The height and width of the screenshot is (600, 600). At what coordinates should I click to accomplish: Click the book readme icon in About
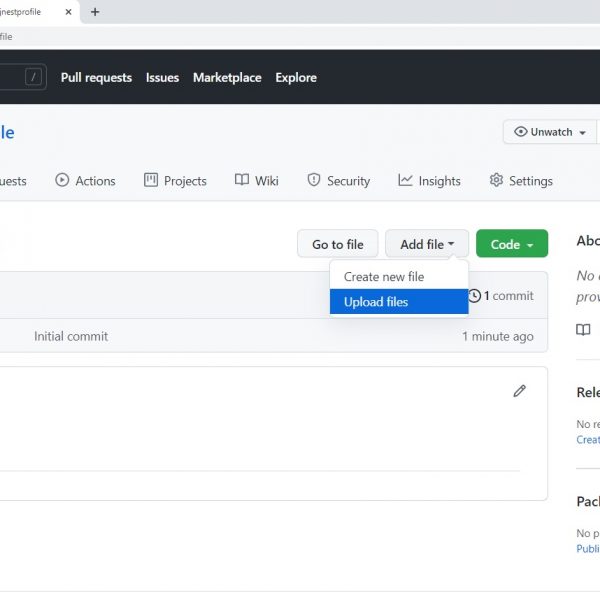coord(583,330)
